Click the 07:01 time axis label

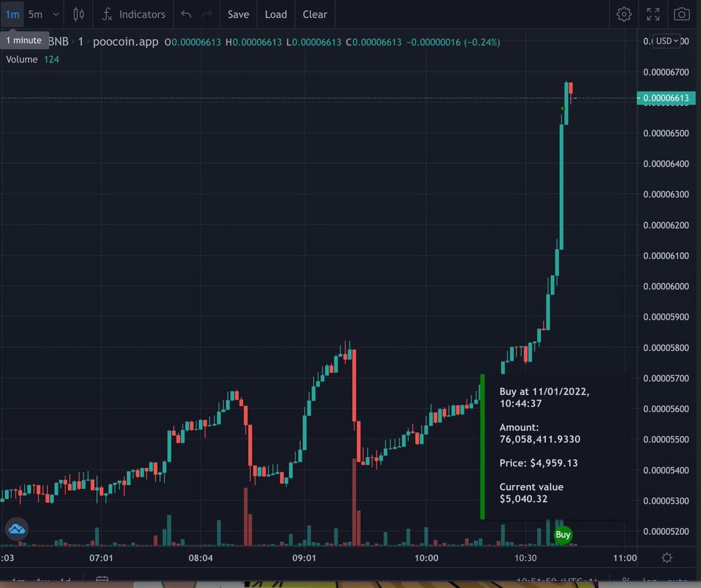pyautogui.click(x=102, y=558)
